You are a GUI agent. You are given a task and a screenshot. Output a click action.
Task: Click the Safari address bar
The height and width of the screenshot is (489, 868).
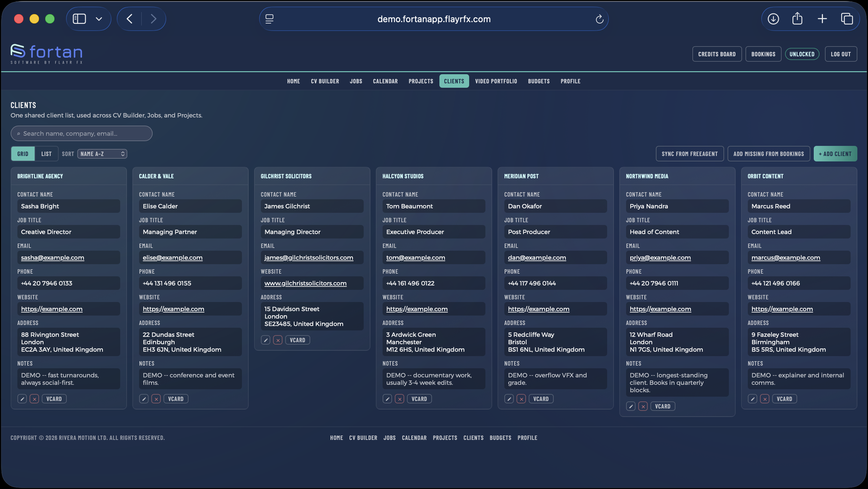pyautogui.click(x=434, y=19)
